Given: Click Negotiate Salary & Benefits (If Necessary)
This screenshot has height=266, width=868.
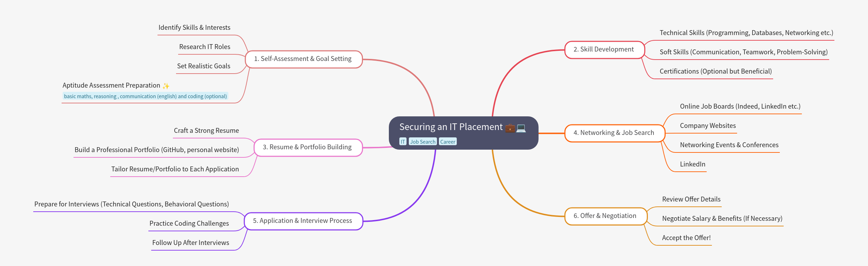Looking at the screenshot, I should click(x=722, y=219).
